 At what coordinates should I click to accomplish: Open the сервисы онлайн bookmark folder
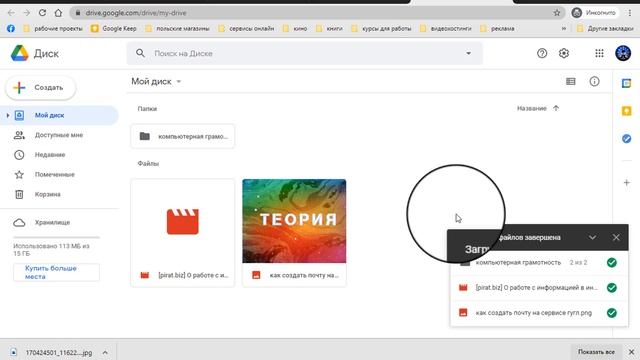click(246, 29)
